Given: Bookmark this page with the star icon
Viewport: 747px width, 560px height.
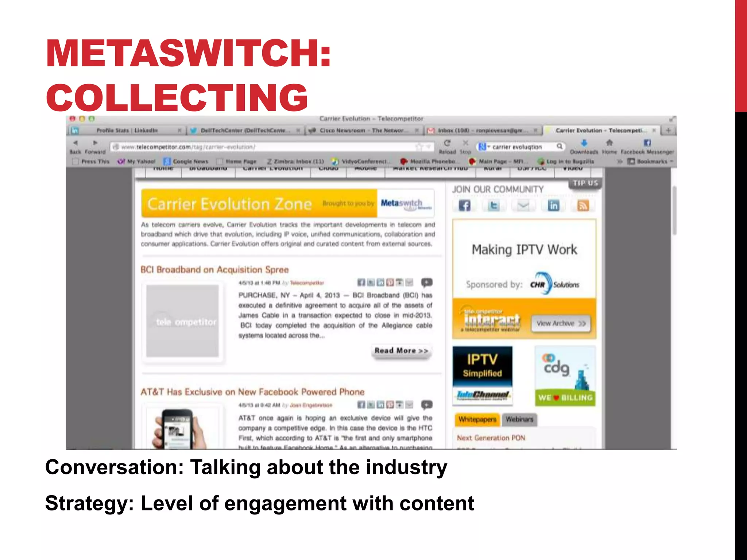Looking at the screenshot, I should click(419, 147).
